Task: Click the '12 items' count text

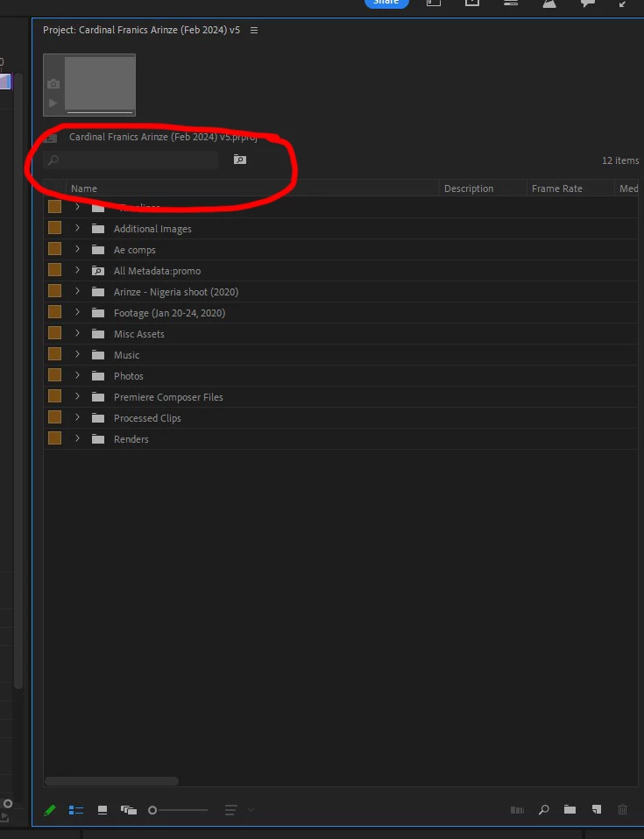Action: click(620, 160)
